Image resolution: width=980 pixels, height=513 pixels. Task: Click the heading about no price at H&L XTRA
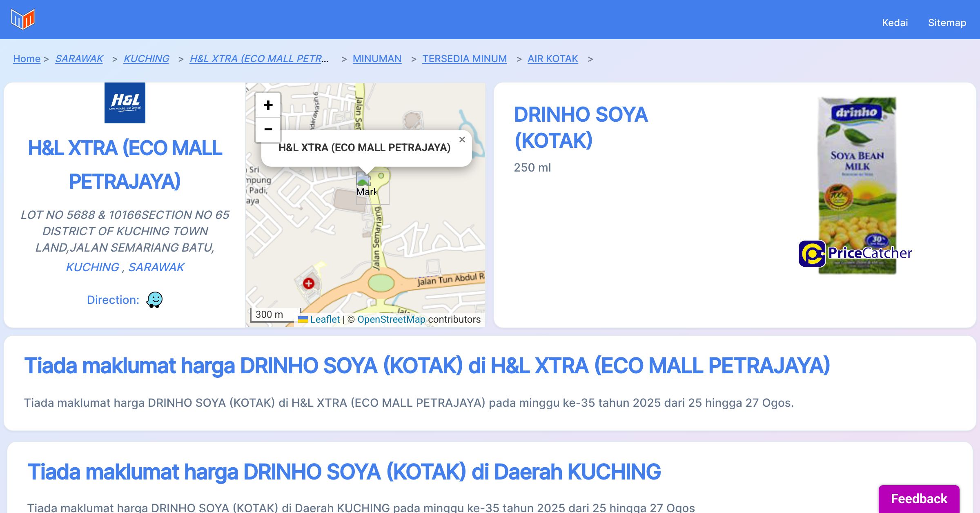point(427,366)
